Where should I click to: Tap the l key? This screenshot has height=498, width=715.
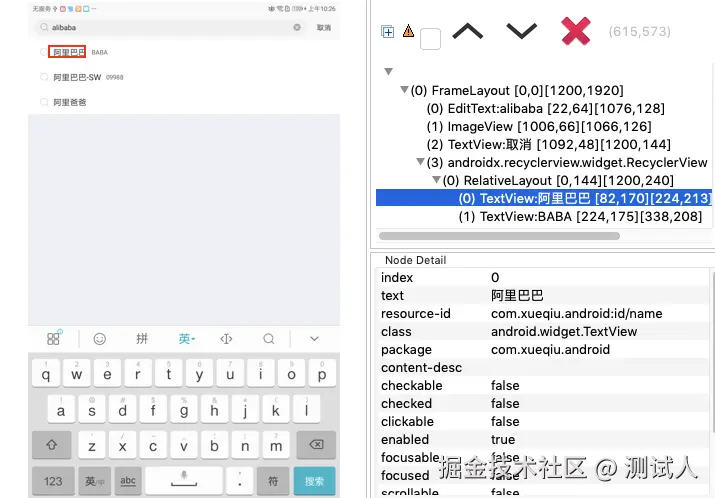tap(306, 409)
